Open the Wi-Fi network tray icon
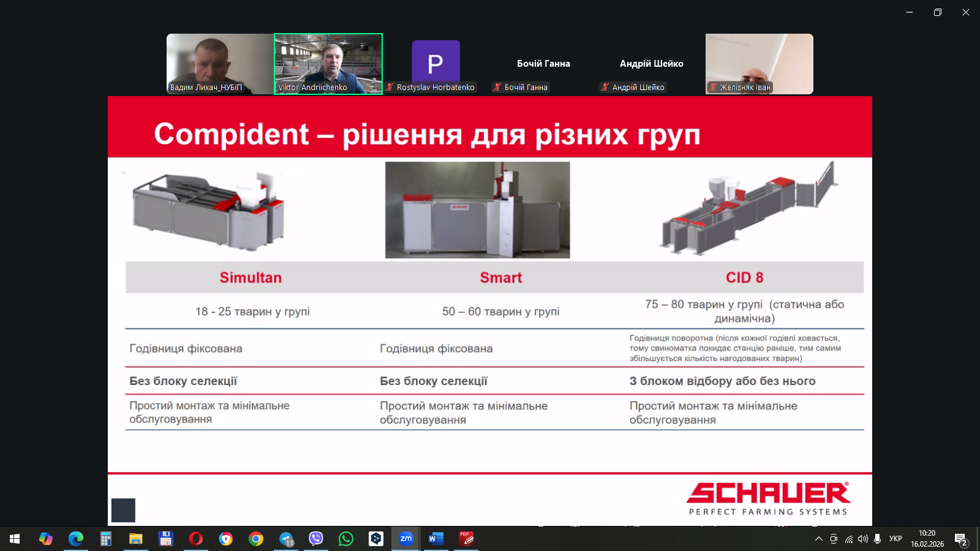The width and height of the screenshot is (980, 551). pos(848,539)
